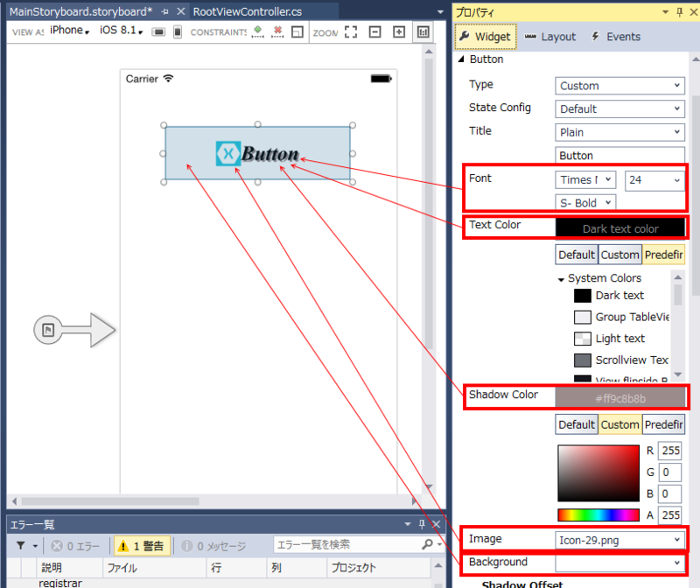
Task: Switch to the Widget tab
Action: coord(486,37)
